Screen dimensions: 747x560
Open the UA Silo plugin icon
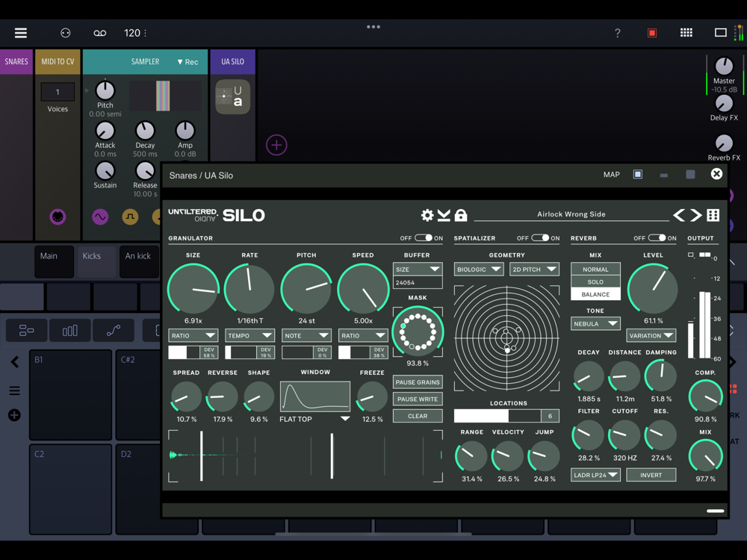[232, 96]
